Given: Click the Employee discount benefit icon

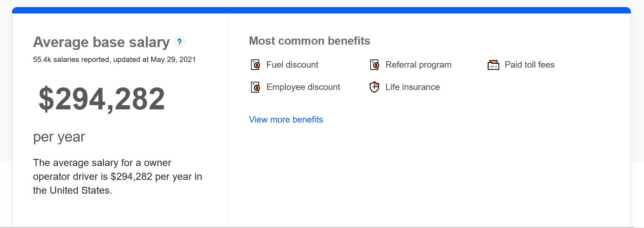Looking at the screenshot, I should point(255,87).
